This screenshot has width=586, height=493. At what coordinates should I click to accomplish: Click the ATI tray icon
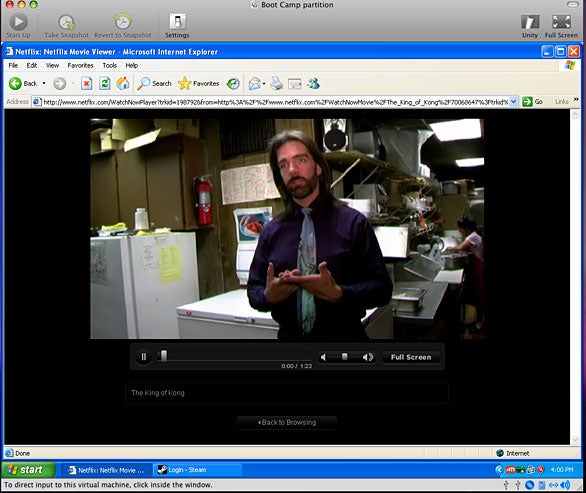point(510,470)
